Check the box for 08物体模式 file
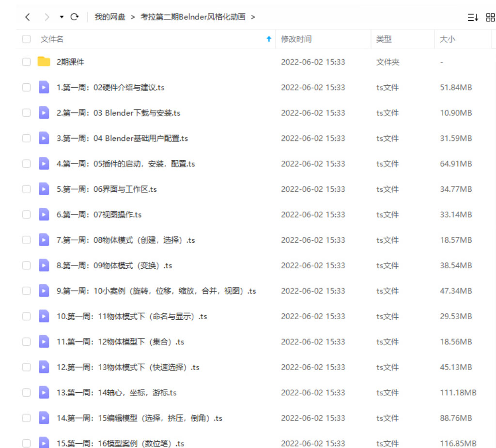The width and height of the screenshot is (496, 448). pyautogui.click(x=27, y=240)
